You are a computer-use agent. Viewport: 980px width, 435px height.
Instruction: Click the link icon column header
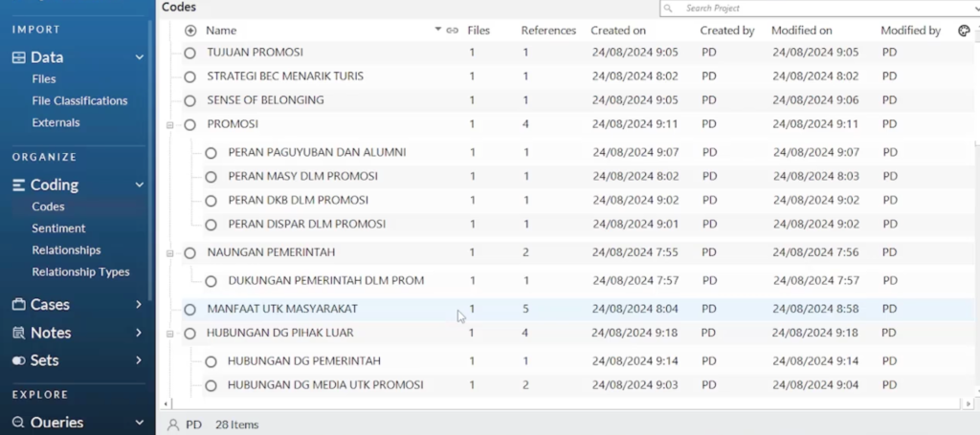point(453,31)
